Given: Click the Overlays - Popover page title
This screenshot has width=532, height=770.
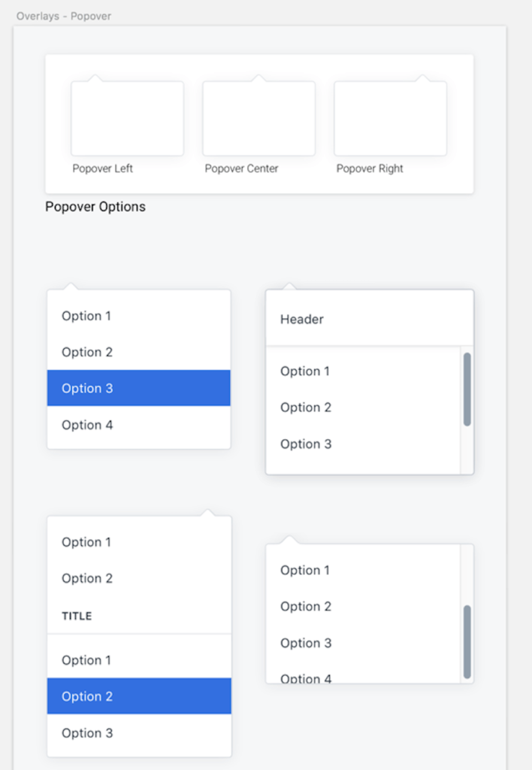Looking at the screenshot, I should point(63,15).
